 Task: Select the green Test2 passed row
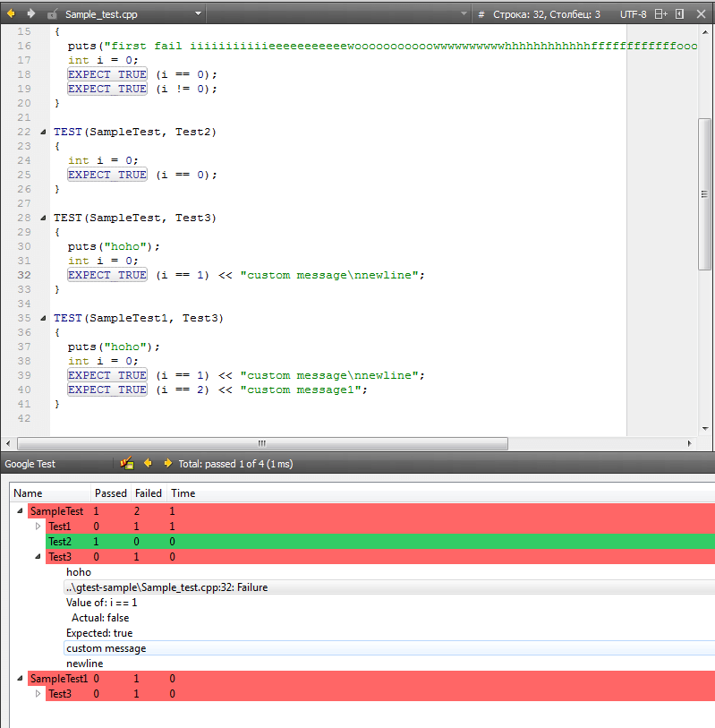[380, 542]
